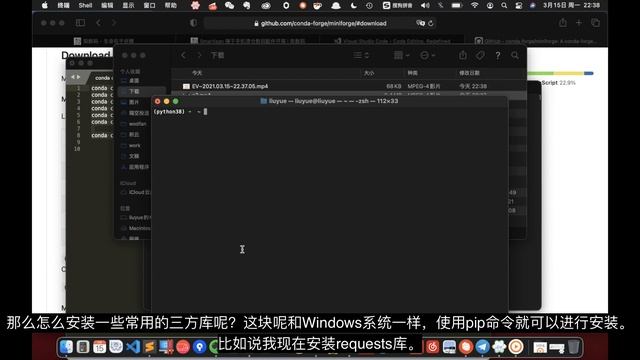Screen dimensions: 640x360
Task: Select iCloud Drive entry in Finder sidebar
Action: (x=136, y=192)
